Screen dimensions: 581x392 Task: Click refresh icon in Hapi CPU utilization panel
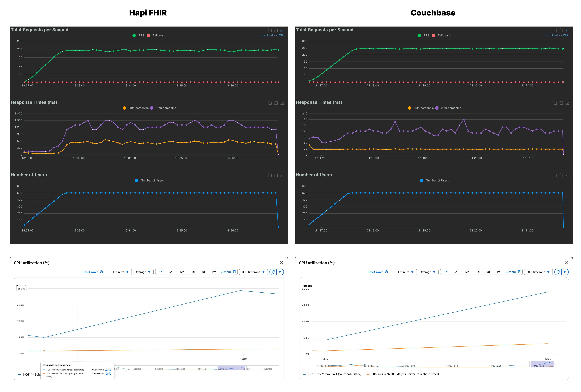(273, 272)
